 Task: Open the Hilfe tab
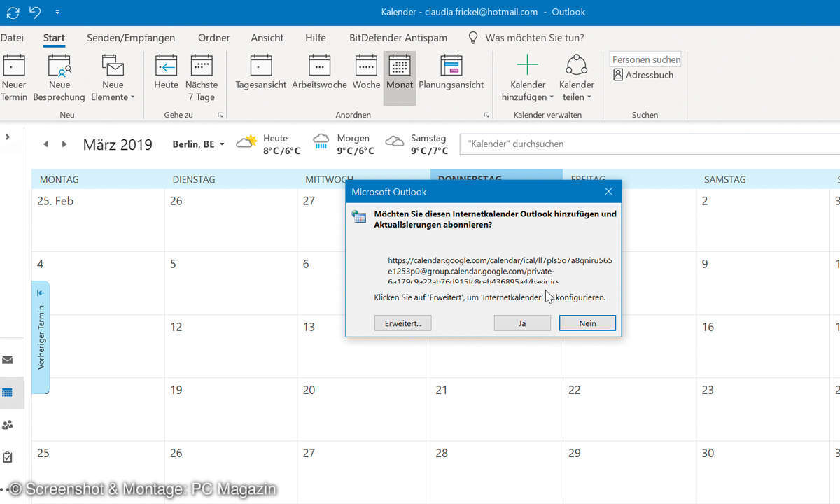pos(316,38)
